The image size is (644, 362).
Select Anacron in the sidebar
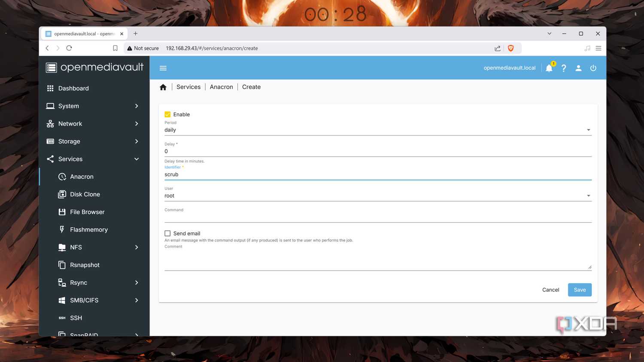click(94, 177)
